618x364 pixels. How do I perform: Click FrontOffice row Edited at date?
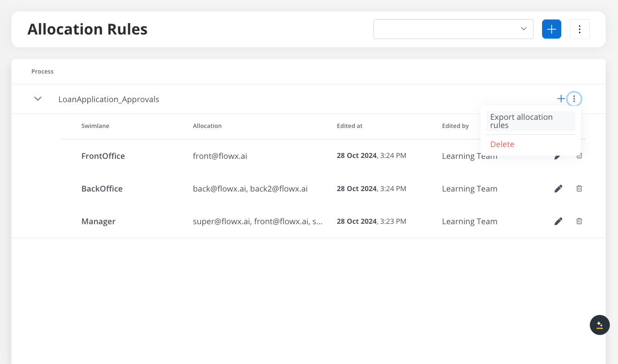pos(371,156)
